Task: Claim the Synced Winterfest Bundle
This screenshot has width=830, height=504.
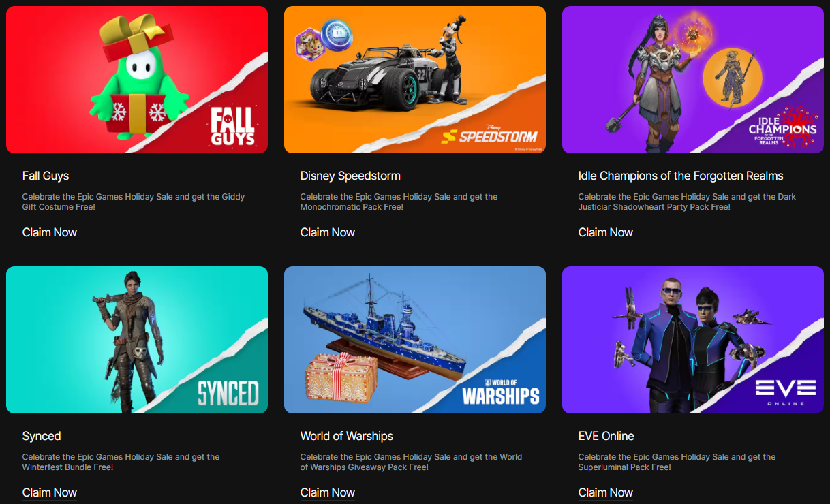Action: [x=50, y=492]
